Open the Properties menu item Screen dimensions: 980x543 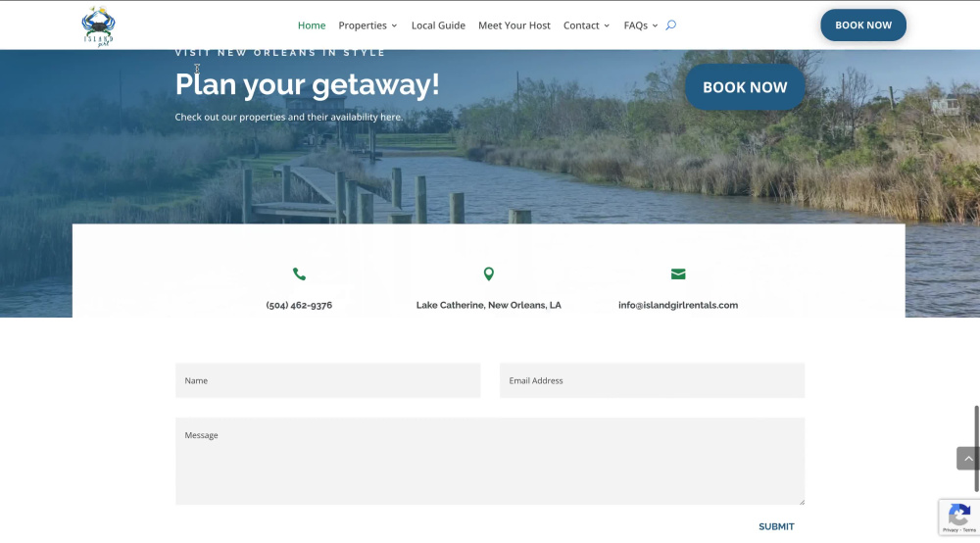pyautogui.click(x=363, y=25)
